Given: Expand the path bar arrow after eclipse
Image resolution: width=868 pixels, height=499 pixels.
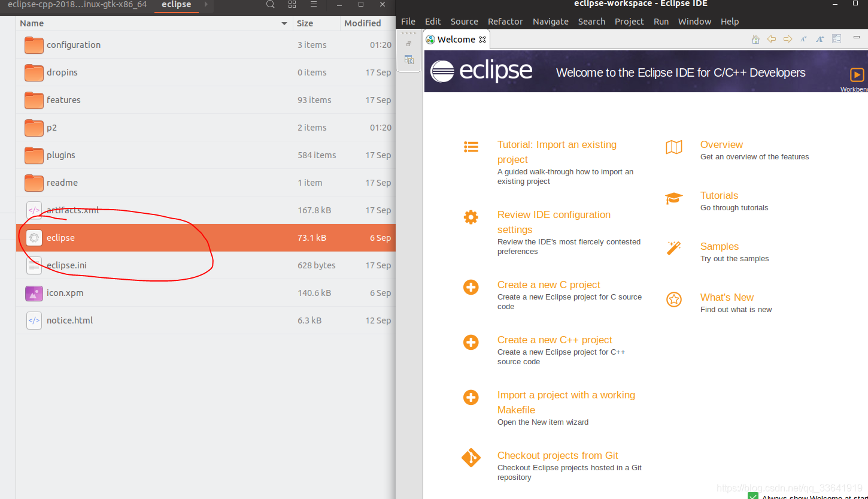Looking at the screenshot, I should click(206, 4).
